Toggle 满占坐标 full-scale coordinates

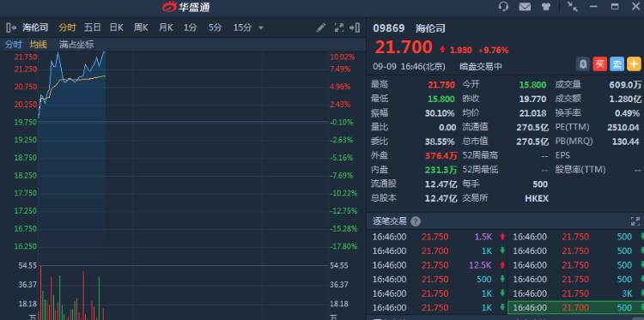[x=76, y=45]
